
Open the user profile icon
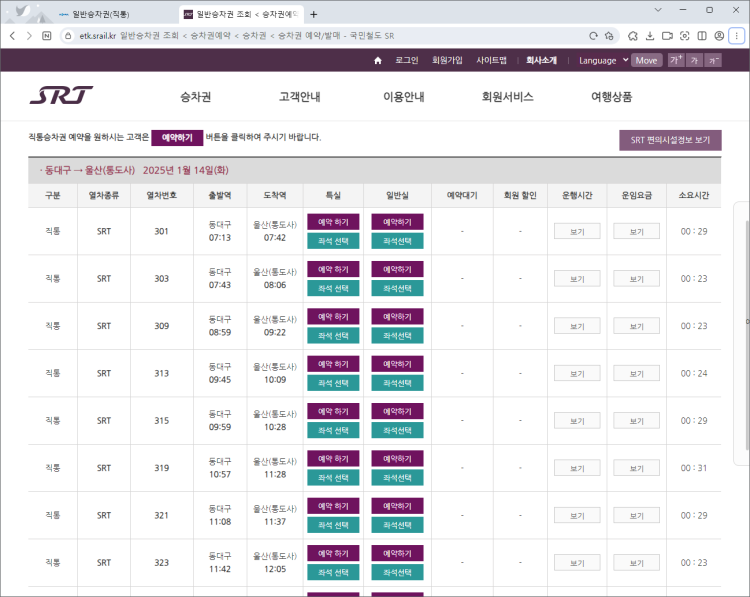[x=719, y=36]
